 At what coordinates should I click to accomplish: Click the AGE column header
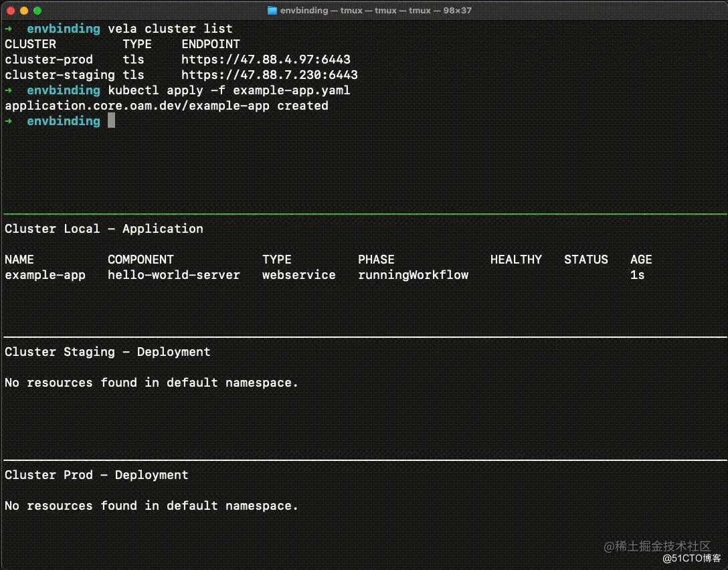[x=641, y=260]
